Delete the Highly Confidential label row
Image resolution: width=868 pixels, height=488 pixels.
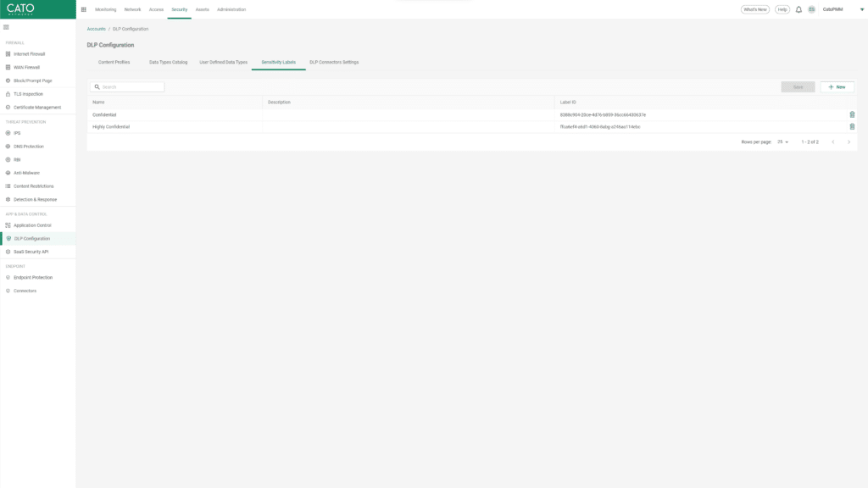(x=852, y=126)
